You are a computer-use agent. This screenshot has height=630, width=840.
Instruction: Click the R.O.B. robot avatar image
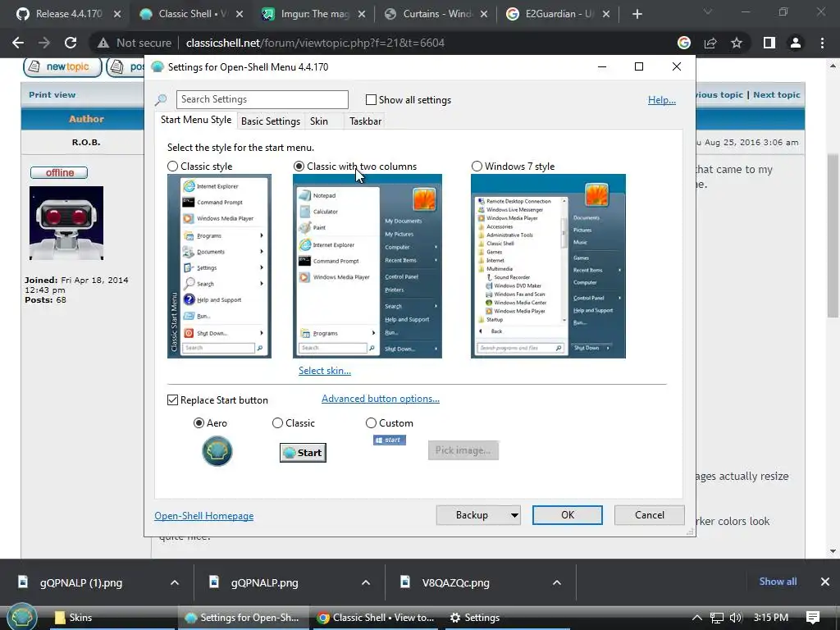coord(66,223)
